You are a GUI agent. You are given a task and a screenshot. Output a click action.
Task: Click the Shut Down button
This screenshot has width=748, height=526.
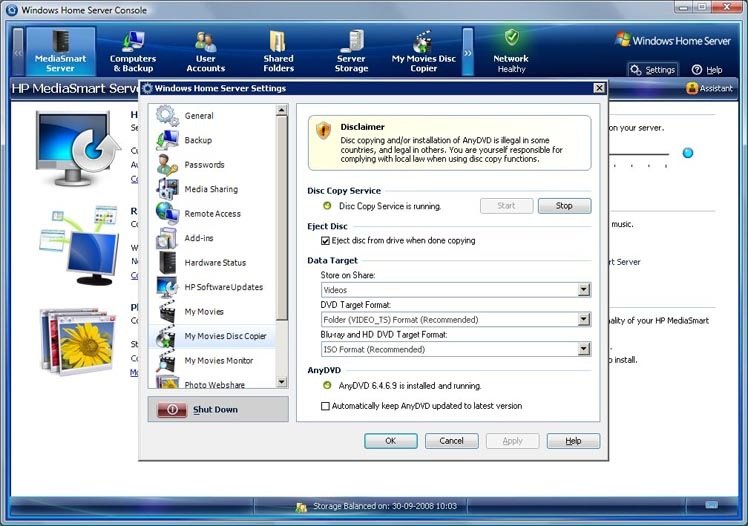pos(218,409)
